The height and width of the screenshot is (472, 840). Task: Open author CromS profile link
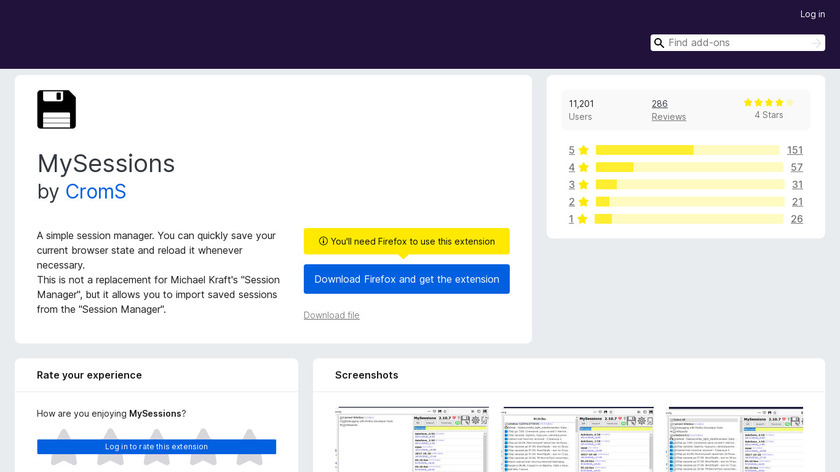pos(95,192)
